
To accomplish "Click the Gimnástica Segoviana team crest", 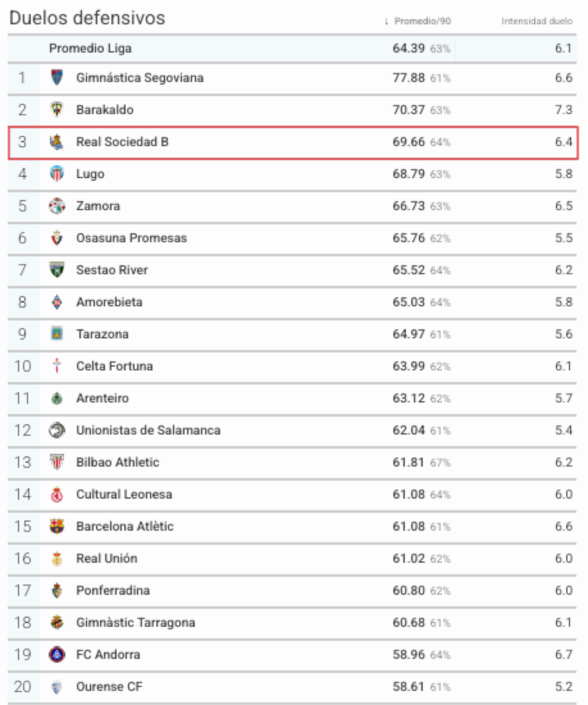I will (56, 78).
